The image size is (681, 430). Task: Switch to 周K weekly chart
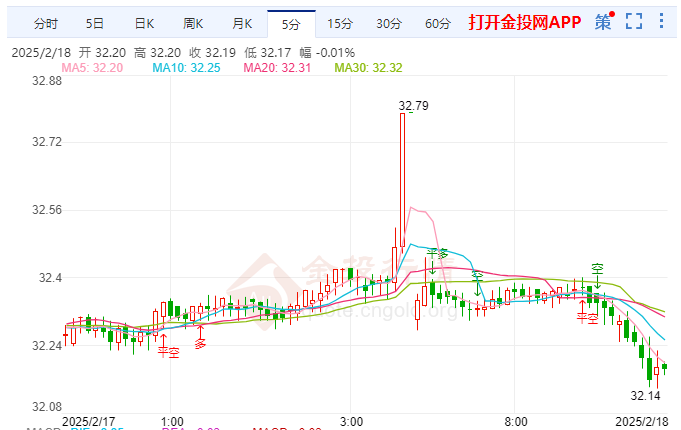point(193,23)
